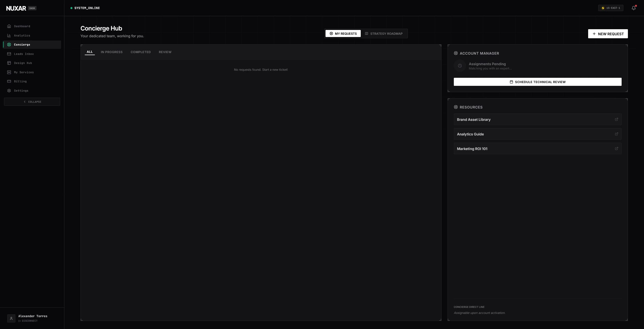Click the Concierge icon in the sidebar
644x329 pixels.
click(x=9, y=45)
